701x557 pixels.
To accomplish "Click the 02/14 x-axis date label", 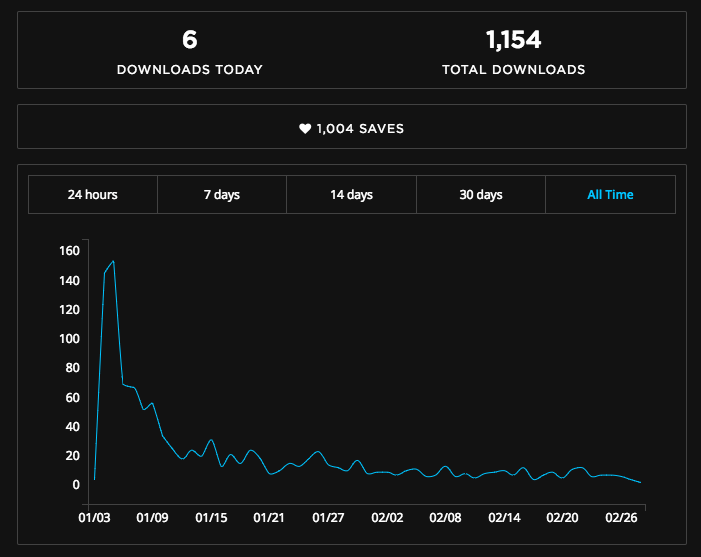I will tap(504, 518).
